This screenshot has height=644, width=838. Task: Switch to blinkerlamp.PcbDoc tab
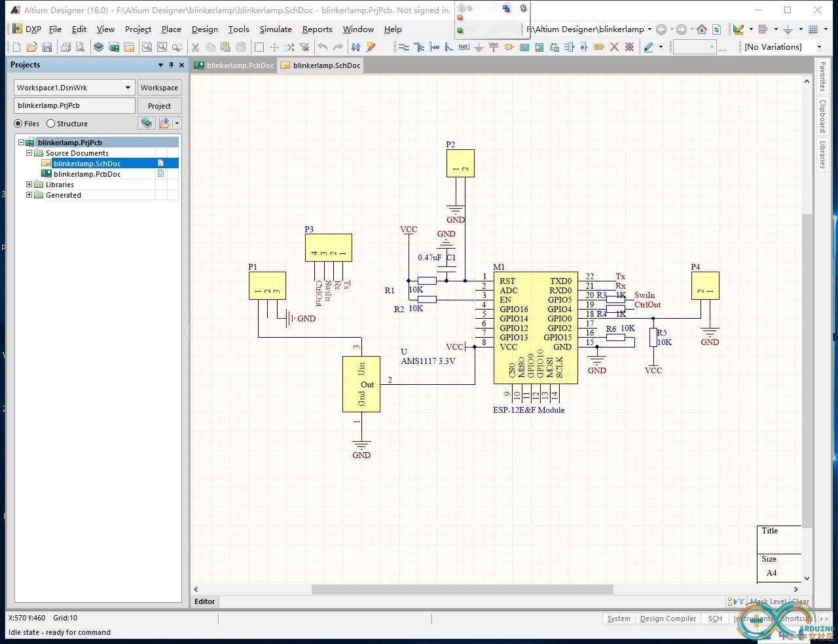[x=234, y=65]
